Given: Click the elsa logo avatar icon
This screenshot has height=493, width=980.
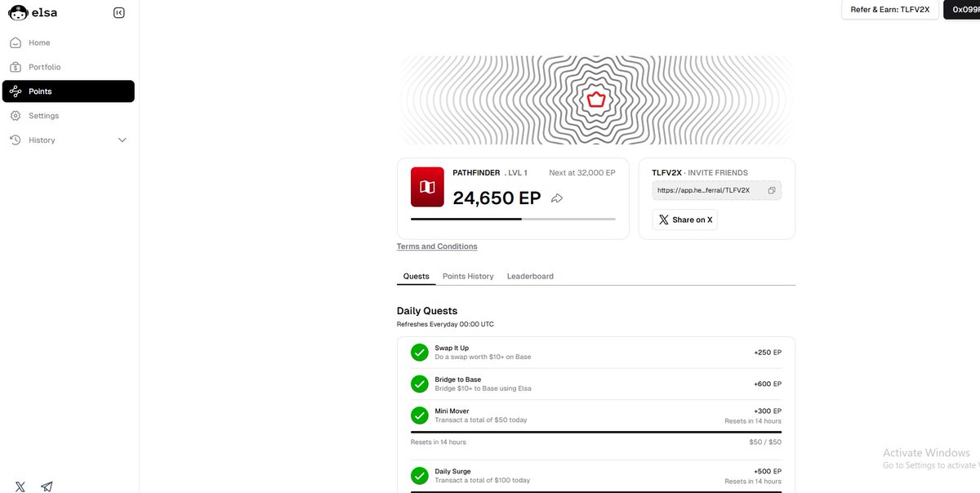Looking at the screenshot, I should pyautogui.click(x=18, y=13).
